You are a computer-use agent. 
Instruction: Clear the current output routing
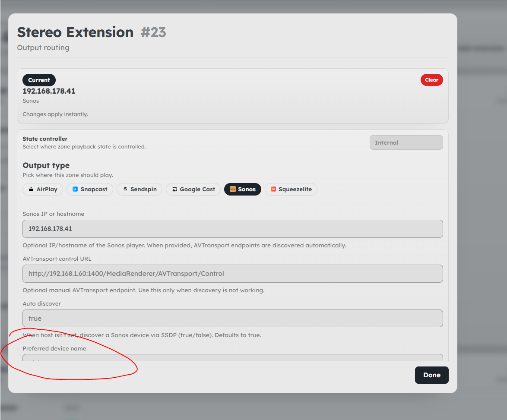(x=432, y=80)
